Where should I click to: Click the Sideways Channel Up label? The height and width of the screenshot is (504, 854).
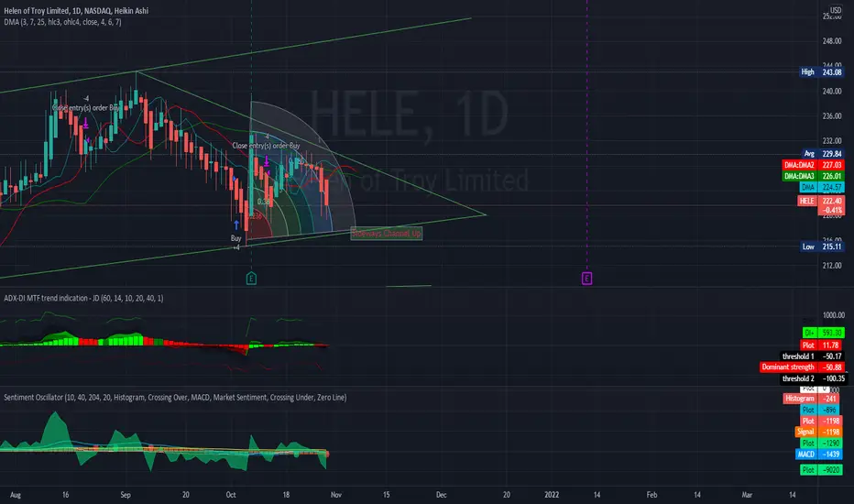click(x=386, y=233)
